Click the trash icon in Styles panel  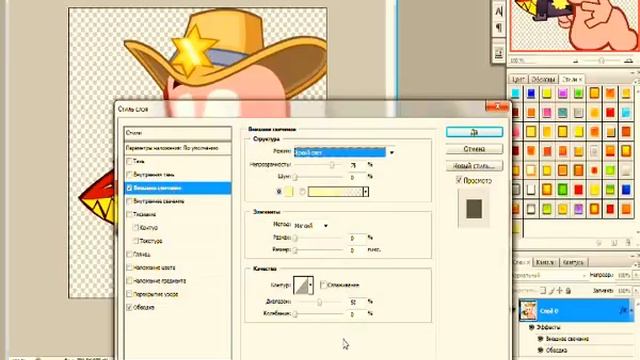click(628, 243)
